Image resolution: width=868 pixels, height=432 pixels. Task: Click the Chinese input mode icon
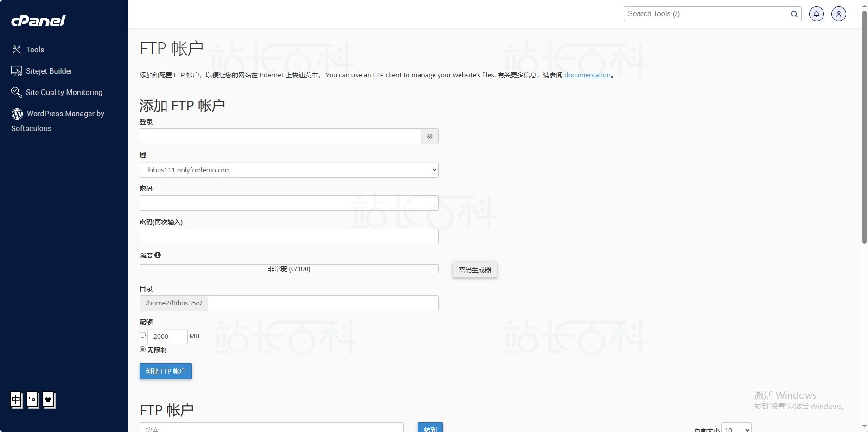16,400
